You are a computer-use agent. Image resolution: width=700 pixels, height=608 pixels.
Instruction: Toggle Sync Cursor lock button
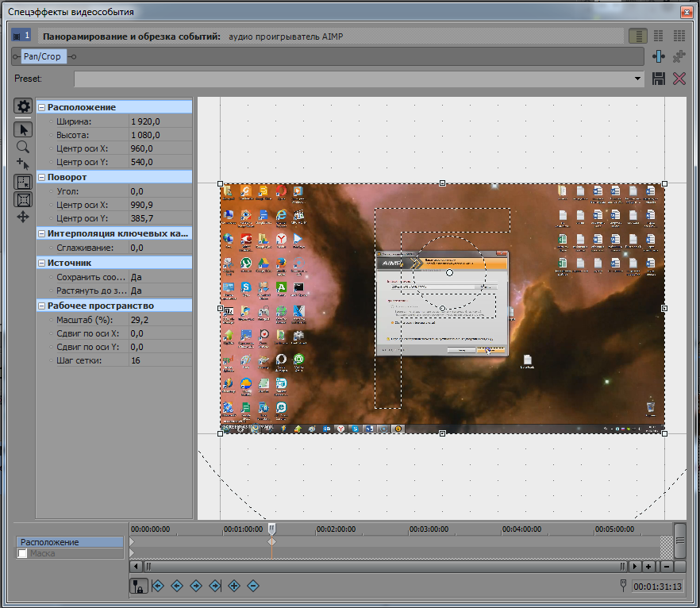139,586
